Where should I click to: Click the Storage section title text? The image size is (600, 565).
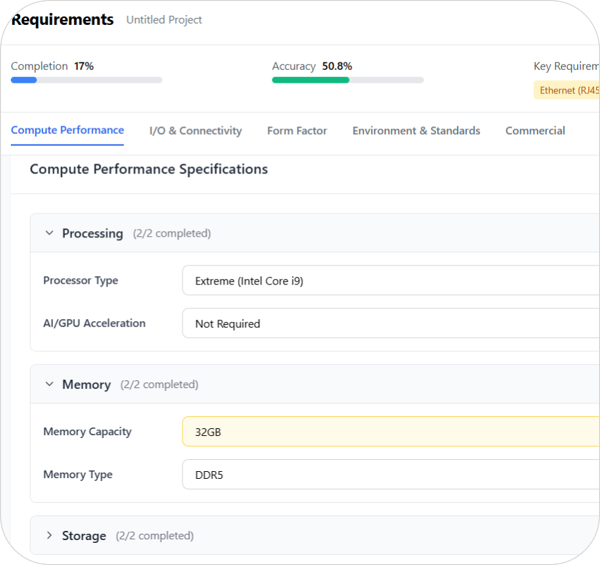(x=84, y=536)
